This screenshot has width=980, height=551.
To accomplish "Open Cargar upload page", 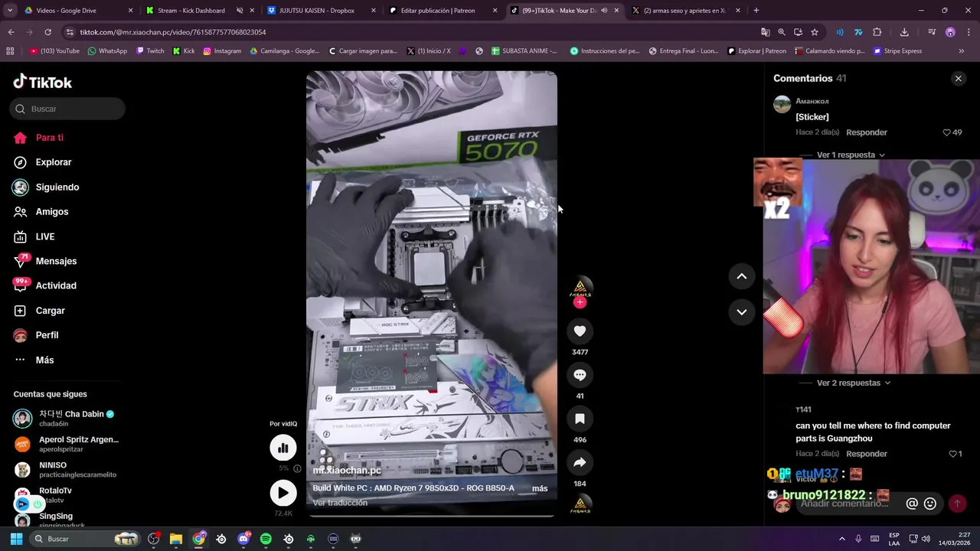I will tap(51, 311).
